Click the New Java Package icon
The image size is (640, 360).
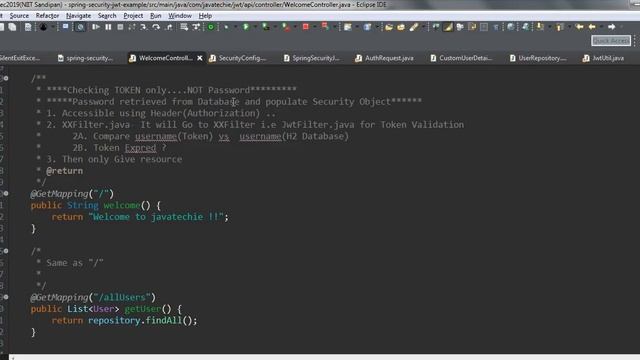[347, 27]
